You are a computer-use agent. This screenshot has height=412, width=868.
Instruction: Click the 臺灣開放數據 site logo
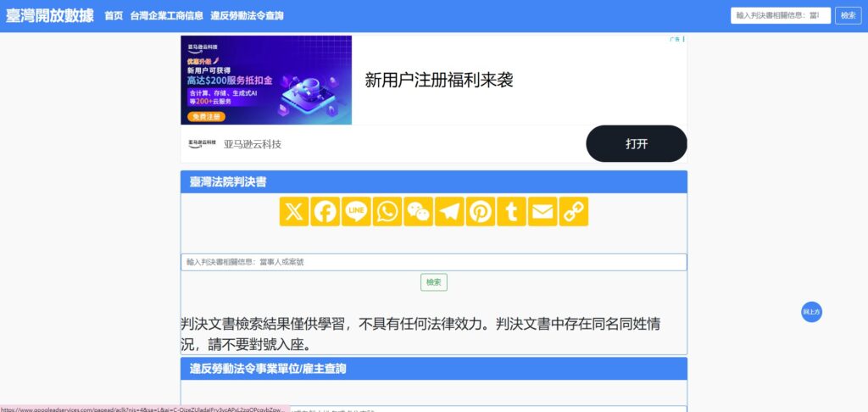50,15
